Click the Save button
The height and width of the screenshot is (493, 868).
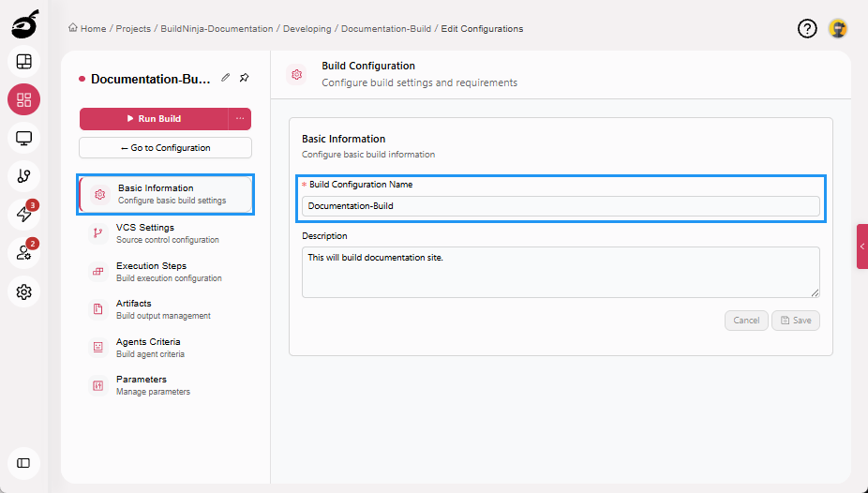(796, 321)
